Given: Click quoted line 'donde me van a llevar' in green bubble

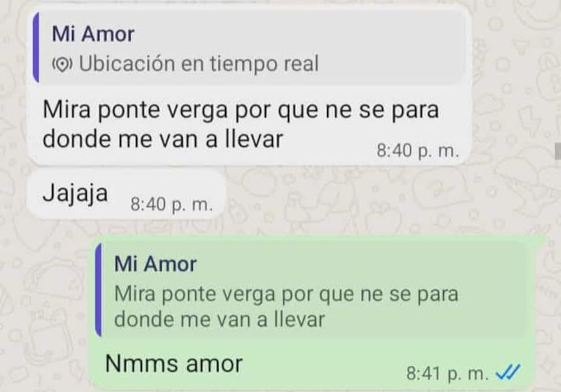Looking at the screenshot, I should click(219, 320).
